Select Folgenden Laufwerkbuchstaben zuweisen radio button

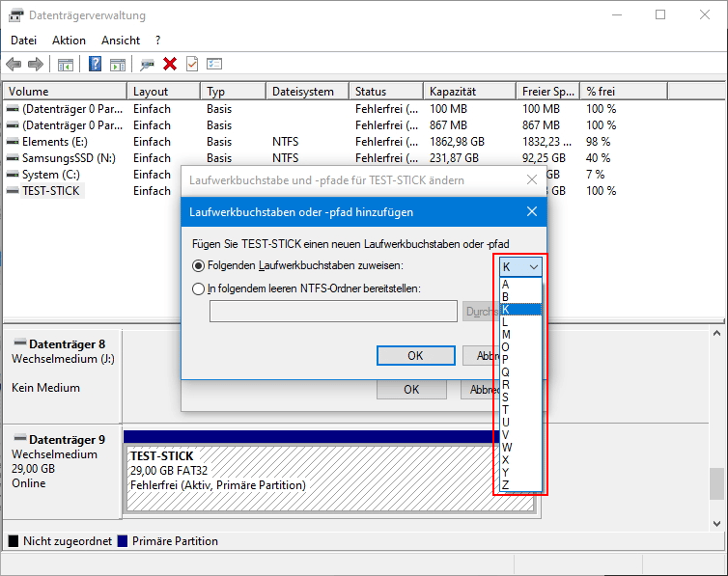198,265
